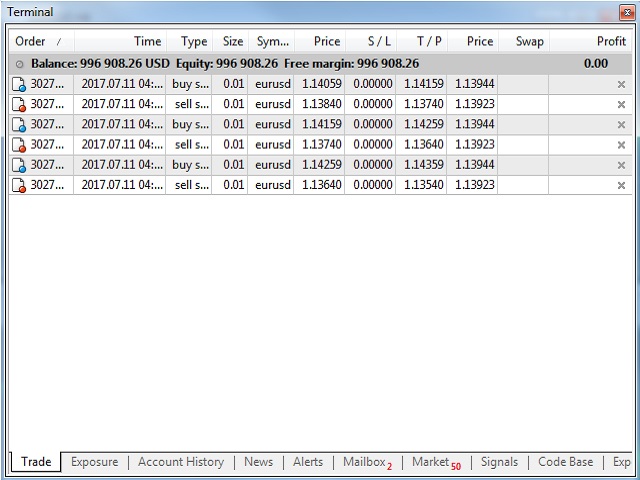This screenshot has width=640, height=480.
Task: Sort the list by Time column
Action: [x=147, y=42]
